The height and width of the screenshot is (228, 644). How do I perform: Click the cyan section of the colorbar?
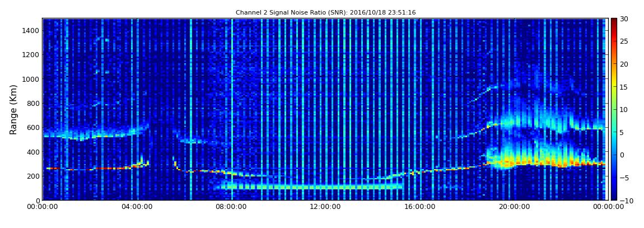point(614,132)
